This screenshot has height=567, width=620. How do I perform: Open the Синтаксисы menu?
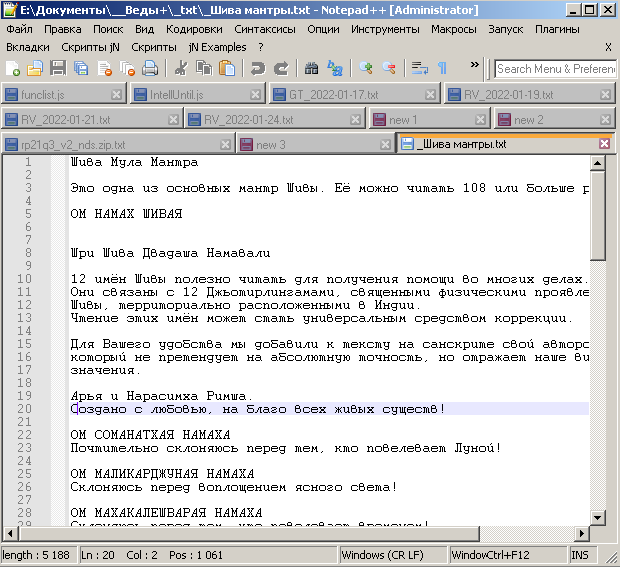pos(265,29)
